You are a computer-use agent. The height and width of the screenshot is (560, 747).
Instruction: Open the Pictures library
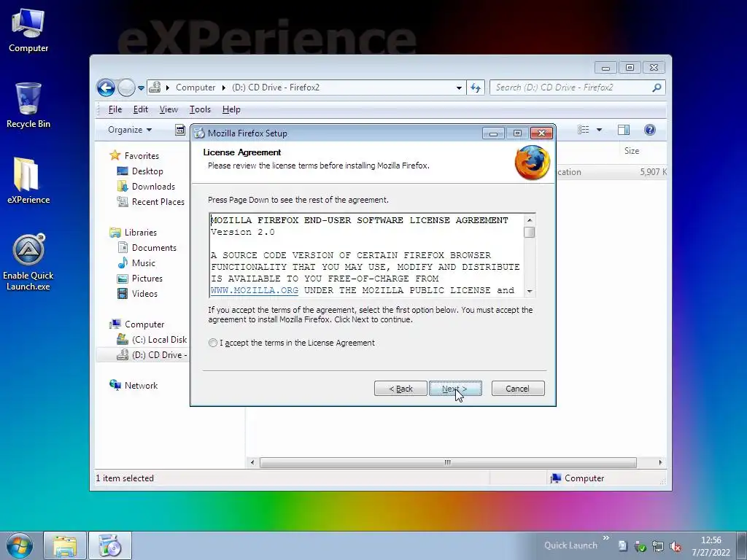click(147, 278)
